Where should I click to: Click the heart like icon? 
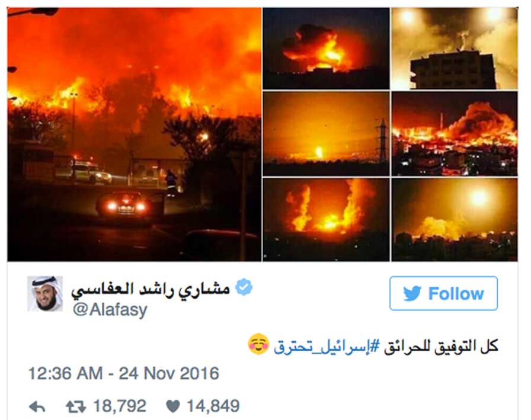tap(173, 406)
